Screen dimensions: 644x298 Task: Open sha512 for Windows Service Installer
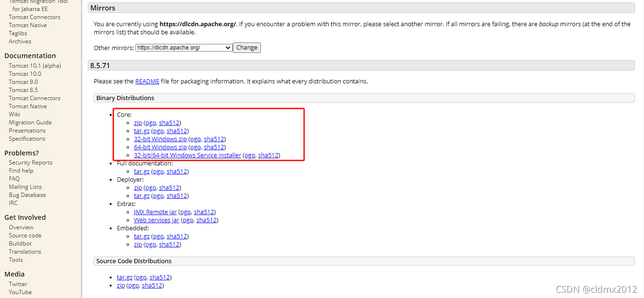coord(269,155)
